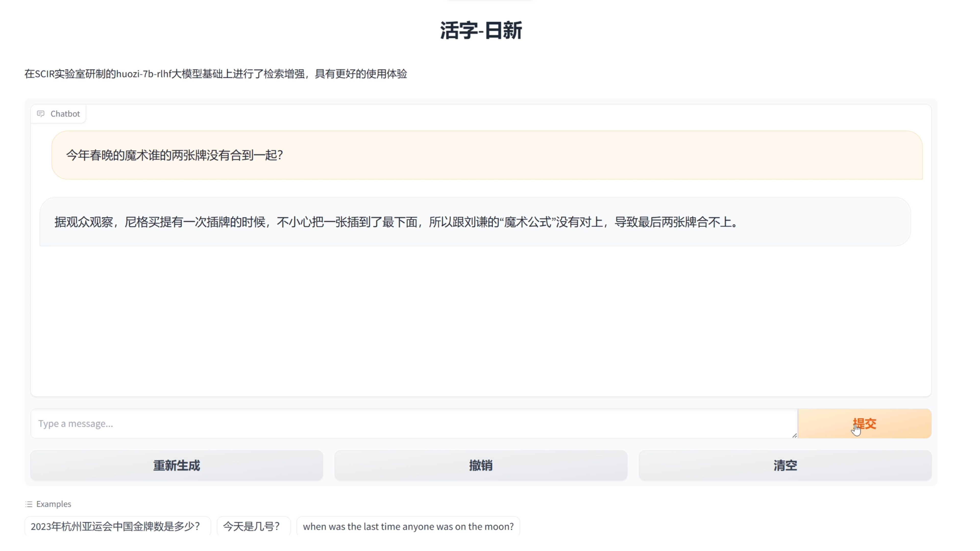Undo the last turn with 撤销
The height and width of the screenshot is (551, 980).
[481, 466]
